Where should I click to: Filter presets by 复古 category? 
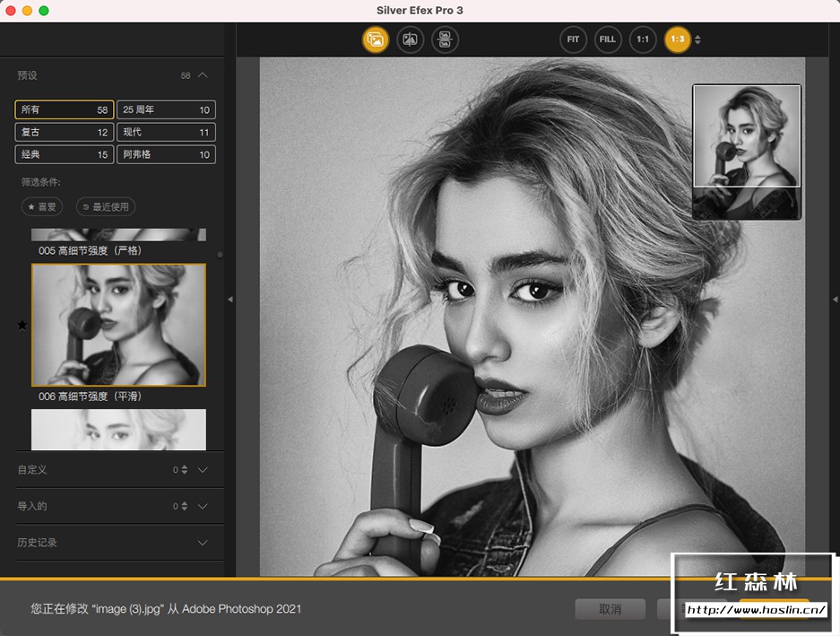pos(64,132)
